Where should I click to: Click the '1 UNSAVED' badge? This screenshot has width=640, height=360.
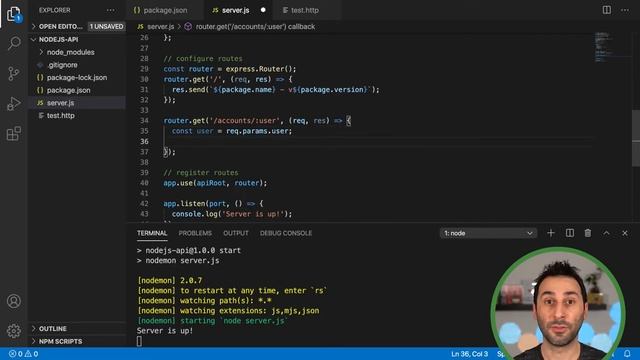[106, 27]
